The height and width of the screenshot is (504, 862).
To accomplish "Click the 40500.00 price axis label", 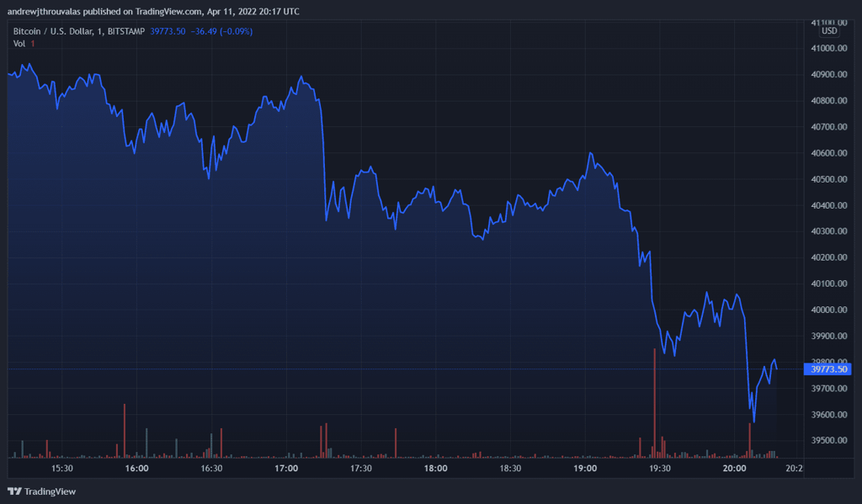I will click(x=828, y=179).
